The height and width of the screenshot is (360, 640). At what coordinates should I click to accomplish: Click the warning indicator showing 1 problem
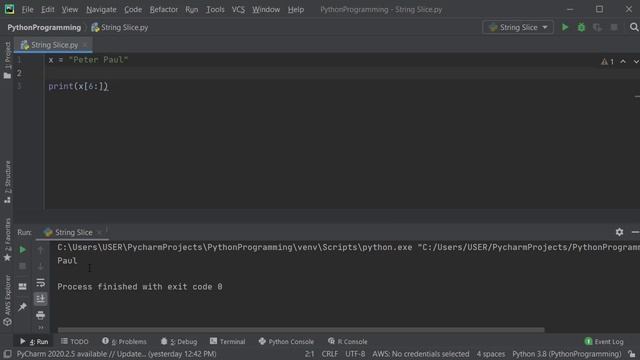(x=607, y=62)
